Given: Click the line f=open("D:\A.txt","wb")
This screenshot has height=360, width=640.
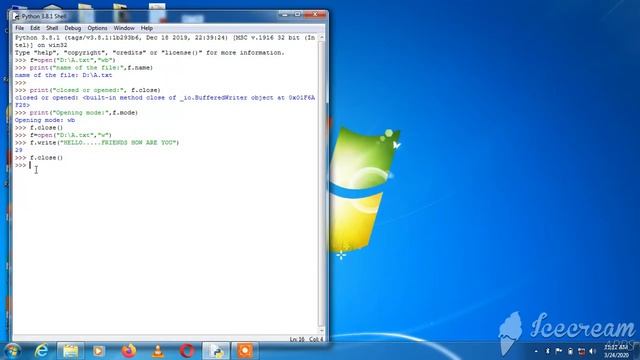Looking at the screenshot, I should [65, 60].
